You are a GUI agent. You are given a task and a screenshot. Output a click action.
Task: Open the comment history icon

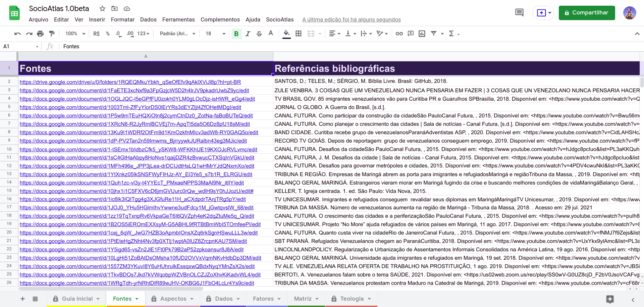pos(519,13)
